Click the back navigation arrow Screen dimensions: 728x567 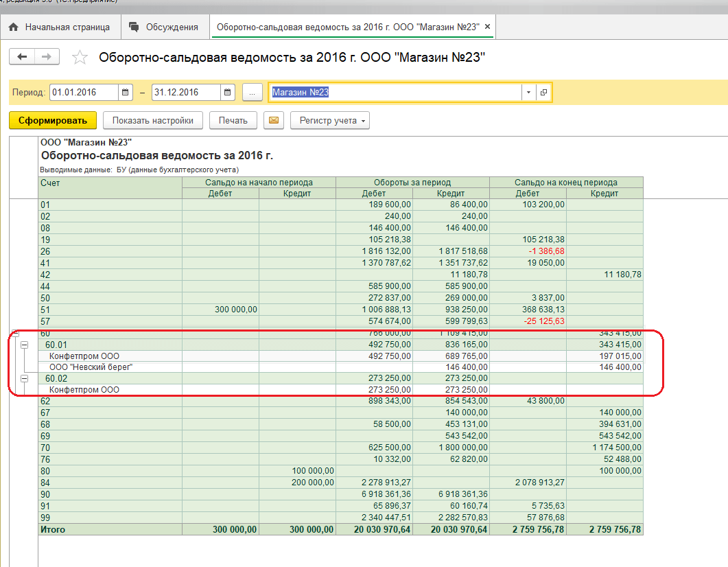point(22,57)
